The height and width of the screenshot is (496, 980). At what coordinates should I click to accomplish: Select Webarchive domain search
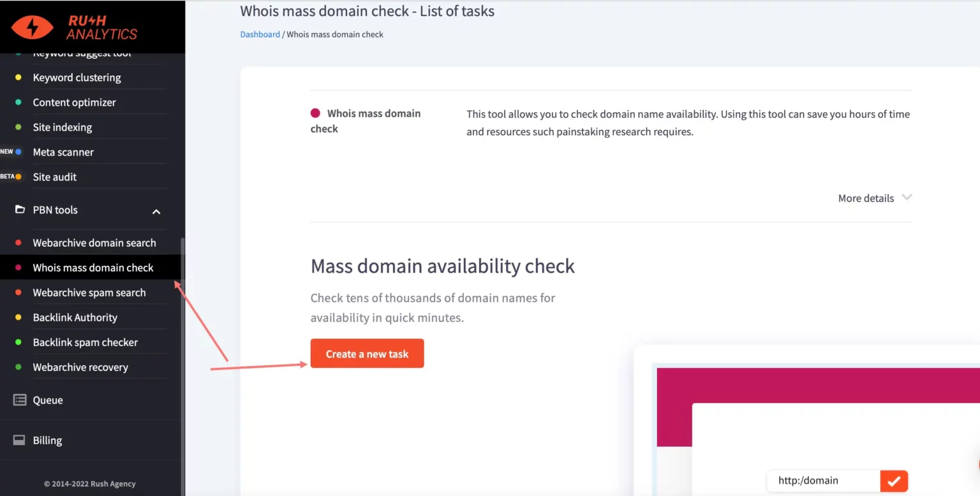(x=94, y=242)
